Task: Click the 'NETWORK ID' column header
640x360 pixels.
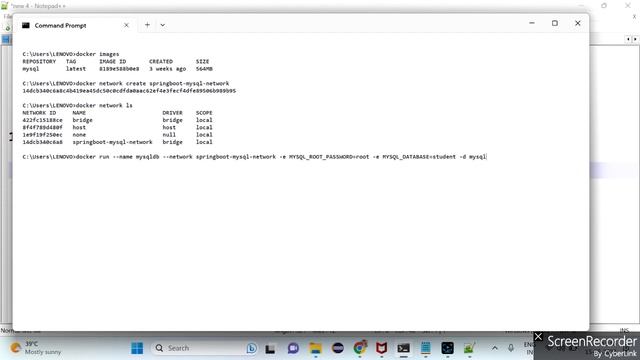Action: (x=39, y=113)
